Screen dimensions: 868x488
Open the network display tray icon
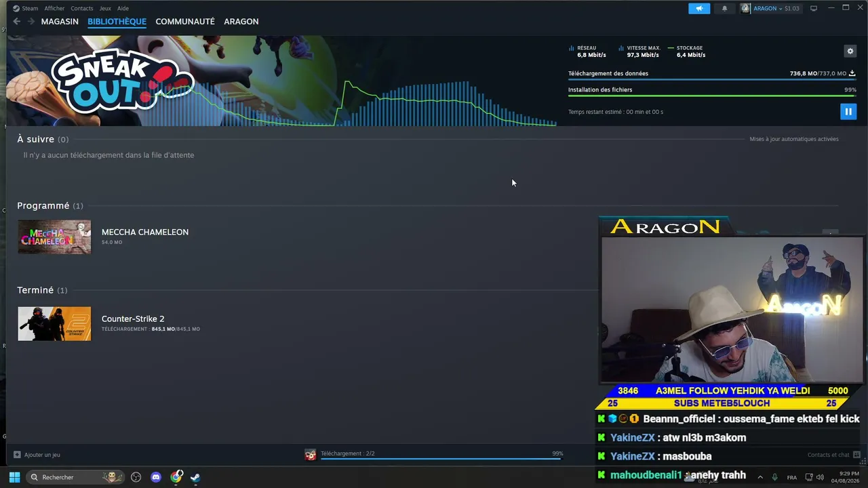pyautogui.click(x=809, y=477)
